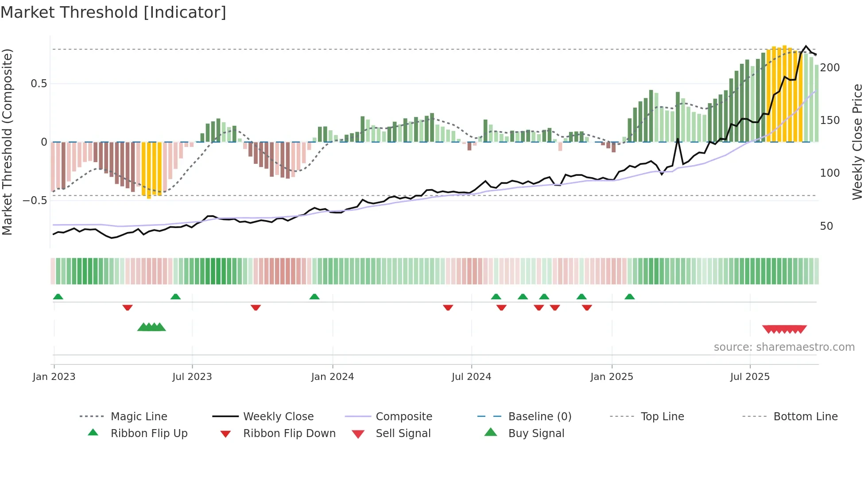Click the buy signal cluster in mid-2023
Screen dimensions: 868x488
[151, 327]
